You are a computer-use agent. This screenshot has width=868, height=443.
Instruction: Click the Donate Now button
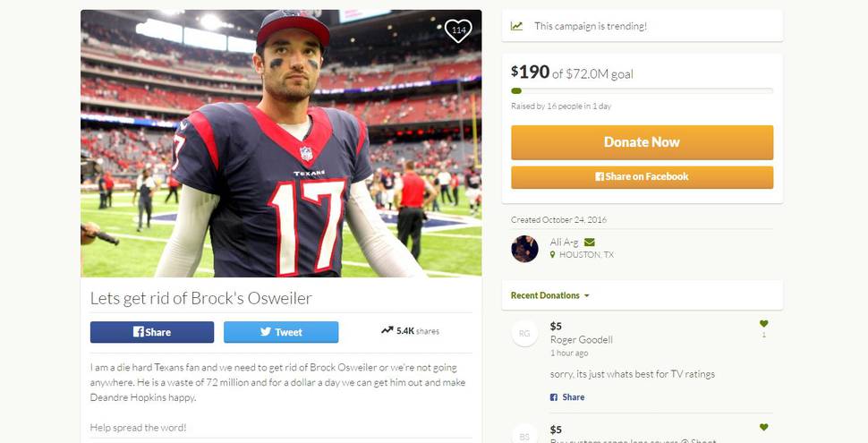[642, 142]
